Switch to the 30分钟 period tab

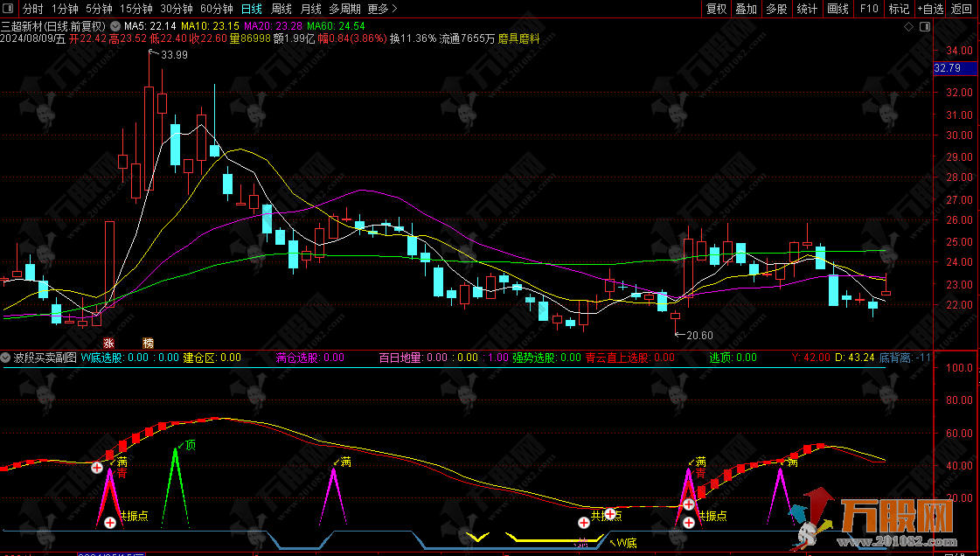[177, 9]
